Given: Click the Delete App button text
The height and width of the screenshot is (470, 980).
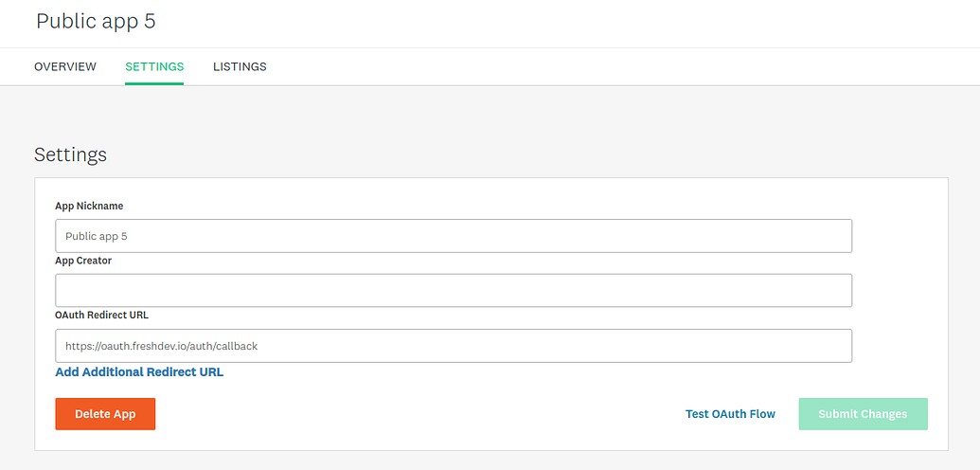Looking at the screenshot, I should [x=105, y=414].
